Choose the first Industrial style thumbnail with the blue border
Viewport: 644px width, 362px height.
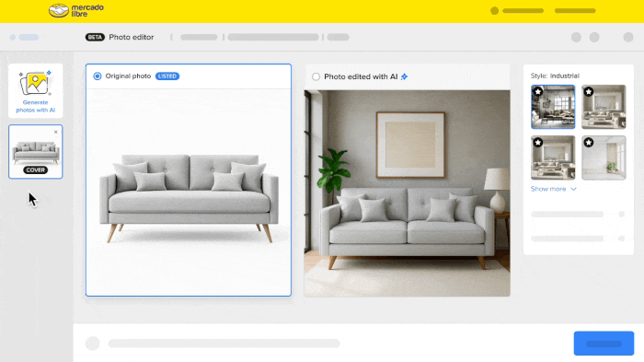[x=553, y=107]
